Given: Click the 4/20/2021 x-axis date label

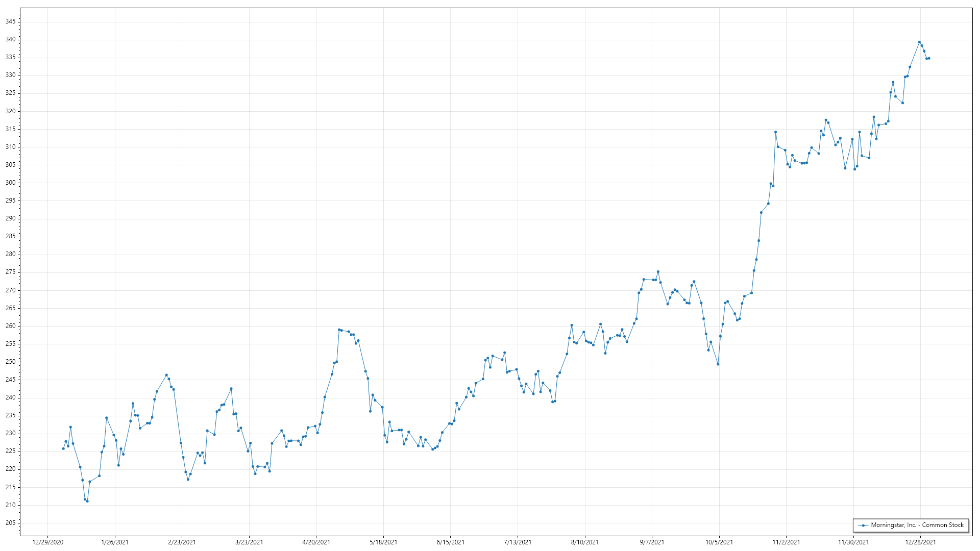Looking at the screenshot, I should click(x=316, y=542).
